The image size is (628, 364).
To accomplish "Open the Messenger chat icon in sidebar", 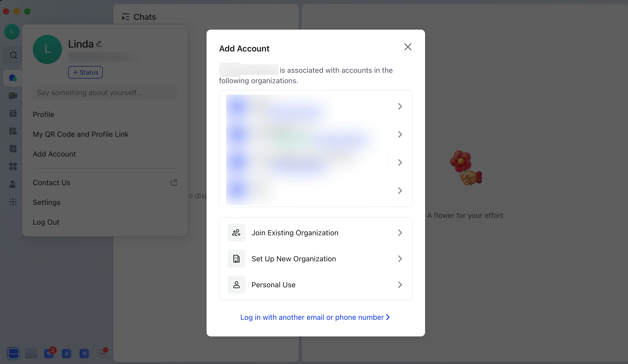I will (x=12, y=78).
